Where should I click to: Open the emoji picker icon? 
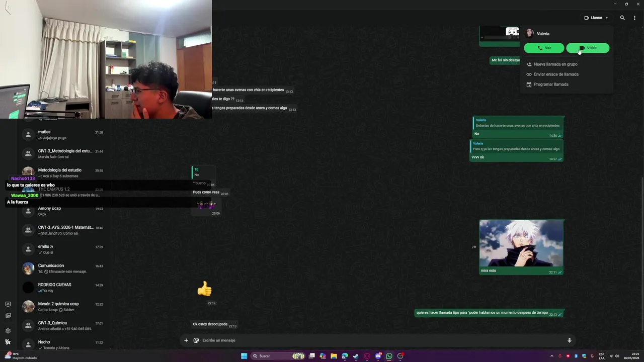tap(196, 340)
